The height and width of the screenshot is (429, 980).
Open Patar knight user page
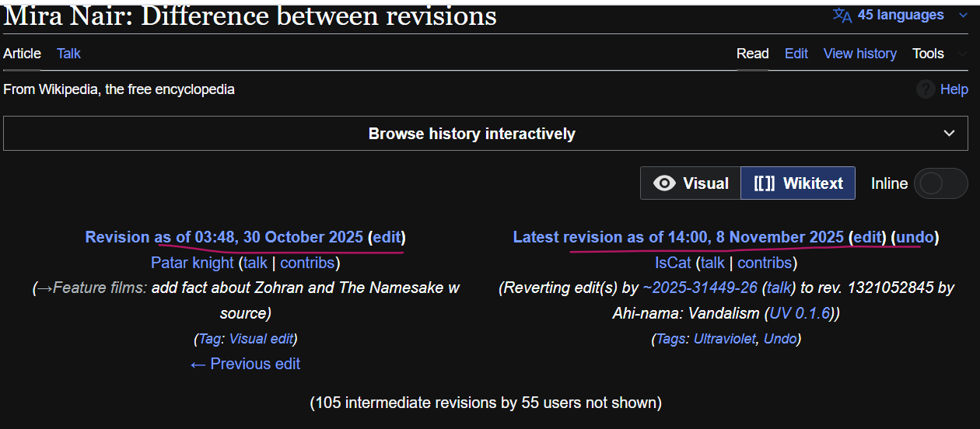click(192, 263)
